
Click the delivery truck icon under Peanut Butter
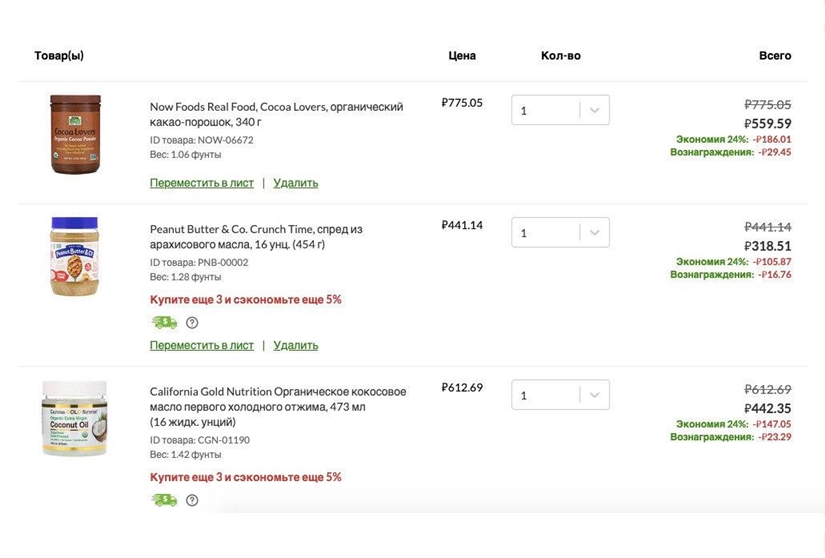pos(164,323)
